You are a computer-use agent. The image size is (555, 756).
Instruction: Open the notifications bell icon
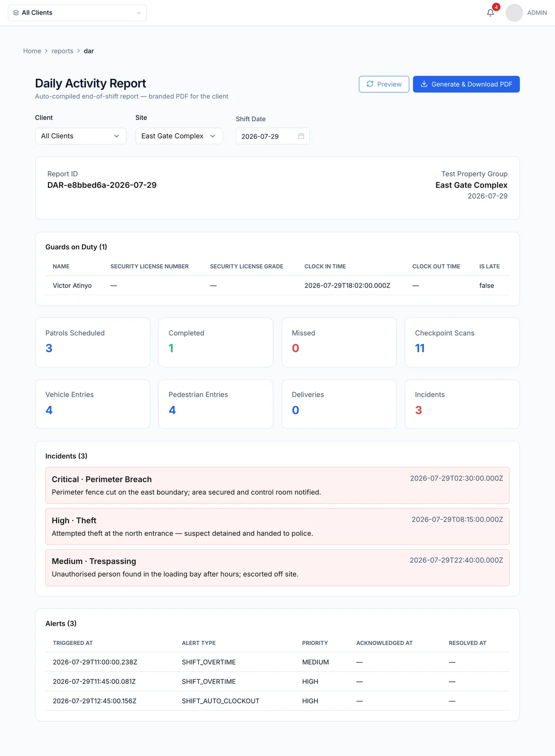[490, 13]
